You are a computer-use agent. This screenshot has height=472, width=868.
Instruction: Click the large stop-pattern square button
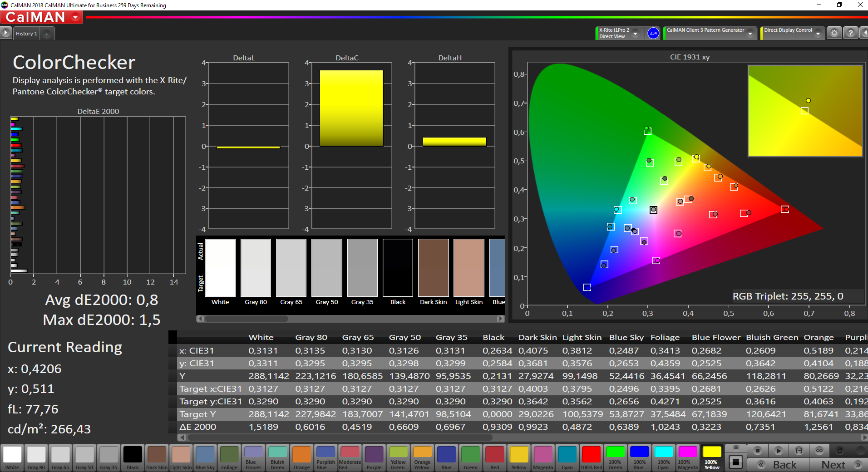[736, 462]
